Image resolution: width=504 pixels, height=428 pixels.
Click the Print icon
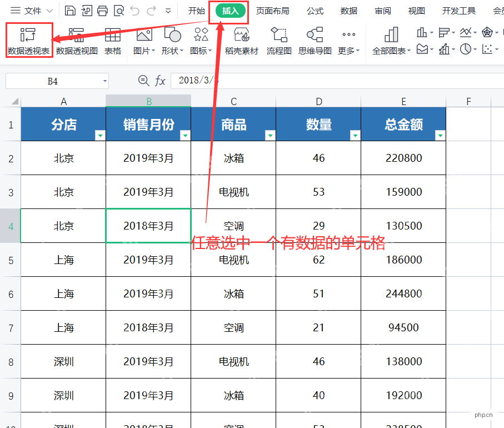[x=103, y=11]
